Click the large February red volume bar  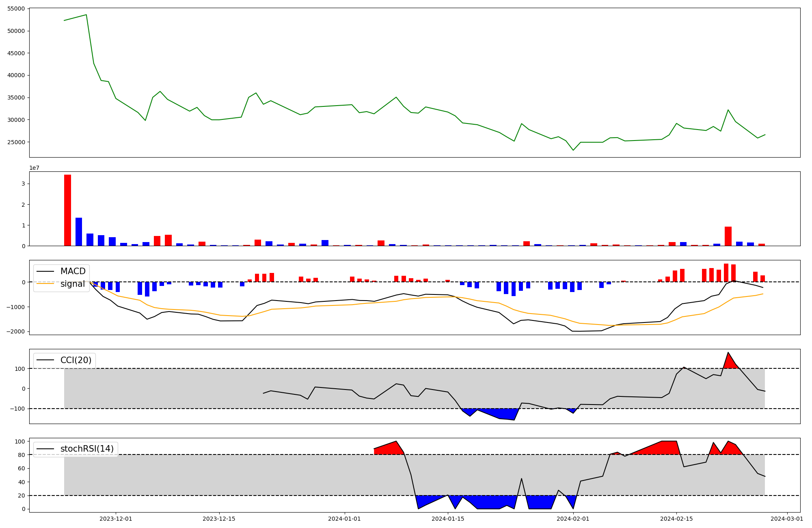coord(728,236)
